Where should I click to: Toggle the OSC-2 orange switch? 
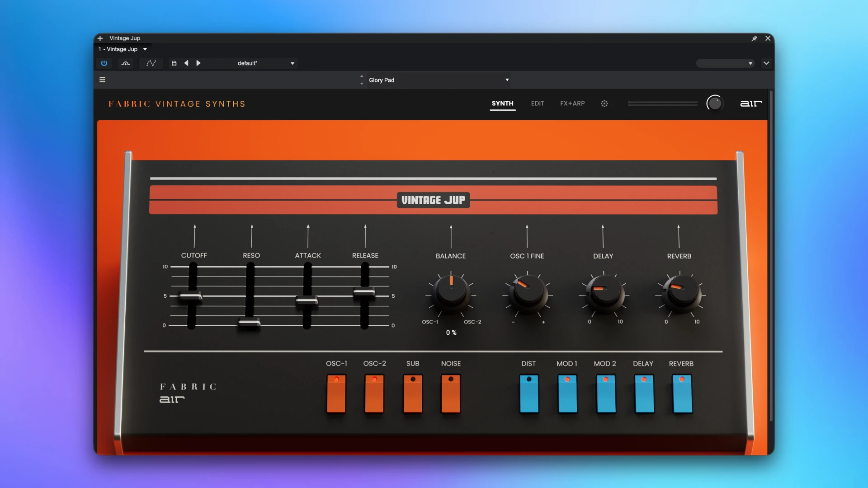coord(374,394)
